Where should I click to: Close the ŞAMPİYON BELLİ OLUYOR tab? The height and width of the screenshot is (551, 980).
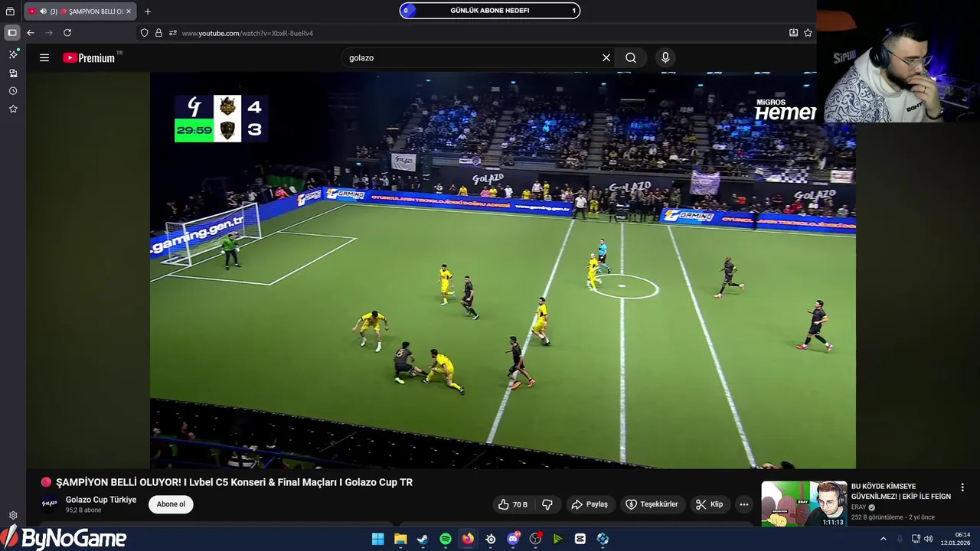click(129, 11)
